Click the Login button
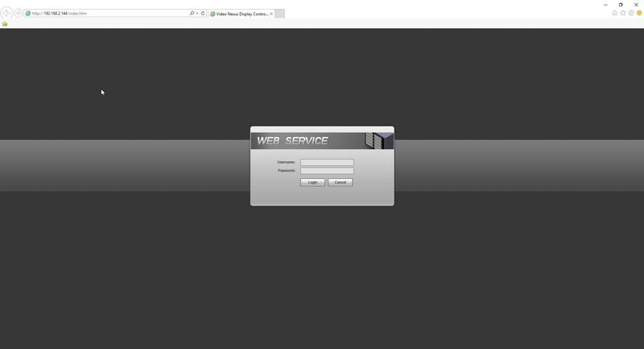644x349 pixels. 312,182
